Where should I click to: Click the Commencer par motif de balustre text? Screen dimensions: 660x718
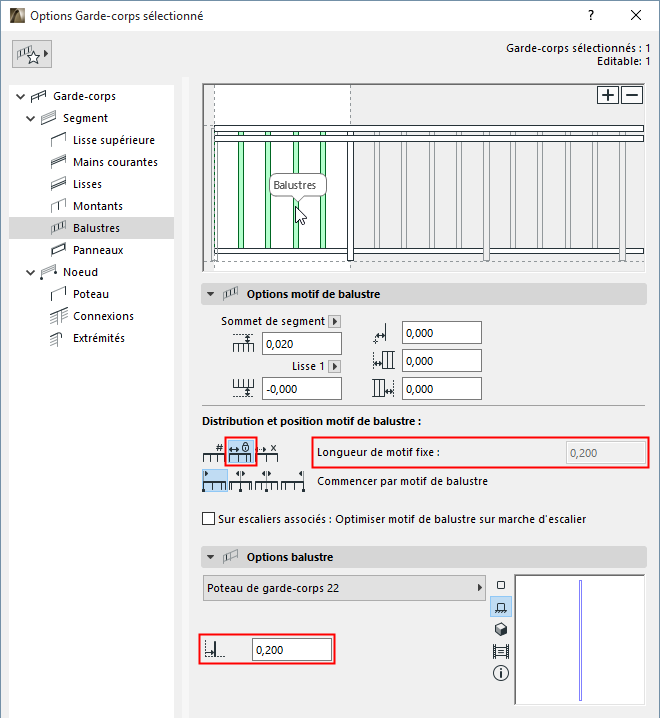(x=403, y=481)
